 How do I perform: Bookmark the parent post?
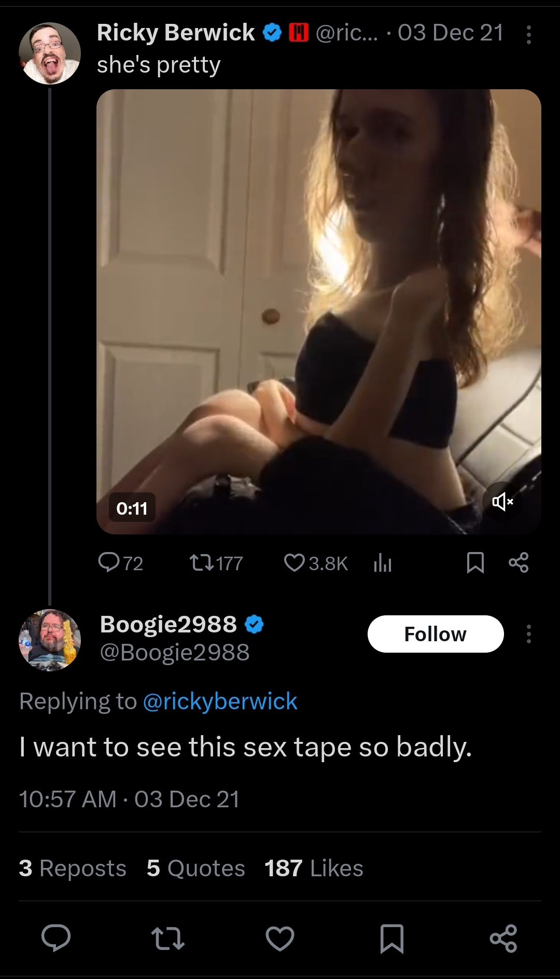pyautogui.click(x=475, y=563)
